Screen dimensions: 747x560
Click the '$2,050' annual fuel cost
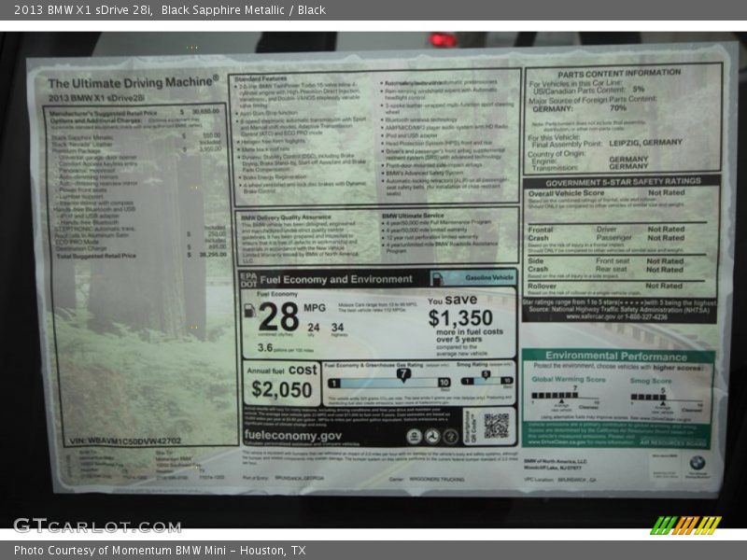pos(282,389)
